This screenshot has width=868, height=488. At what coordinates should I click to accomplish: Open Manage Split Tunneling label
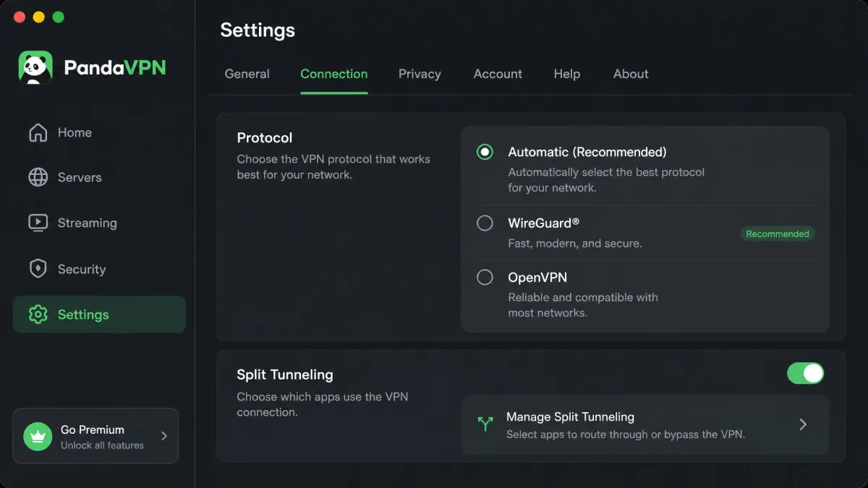pyautogui.click(x=570, y=417)
